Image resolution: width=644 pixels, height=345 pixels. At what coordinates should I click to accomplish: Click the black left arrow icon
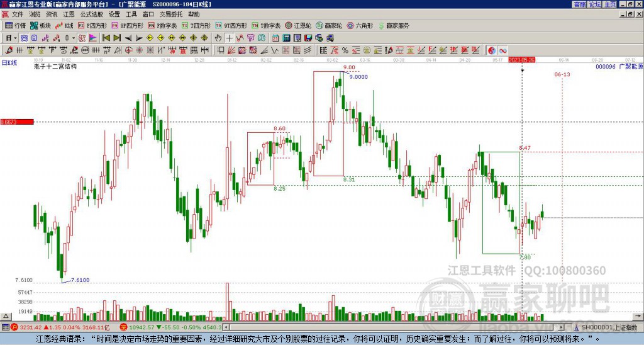tap(128, 38)
